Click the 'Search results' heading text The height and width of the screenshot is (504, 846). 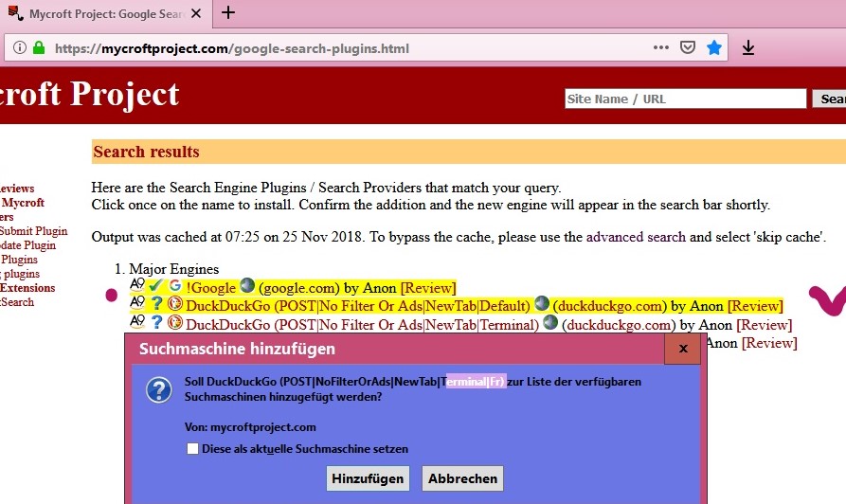146,152
